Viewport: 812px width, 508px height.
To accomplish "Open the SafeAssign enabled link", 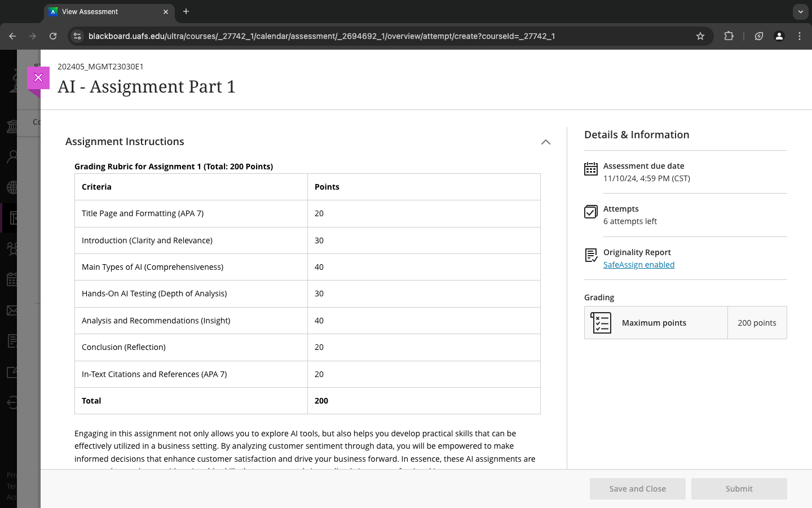I will [639, 265].
